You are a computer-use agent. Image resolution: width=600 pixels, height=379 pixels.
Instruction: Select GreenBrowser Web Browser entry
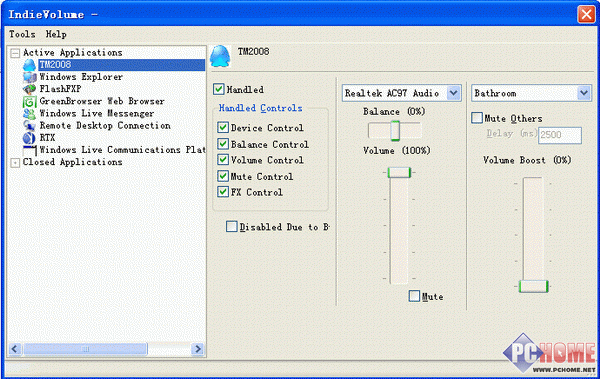coord(102,101)
